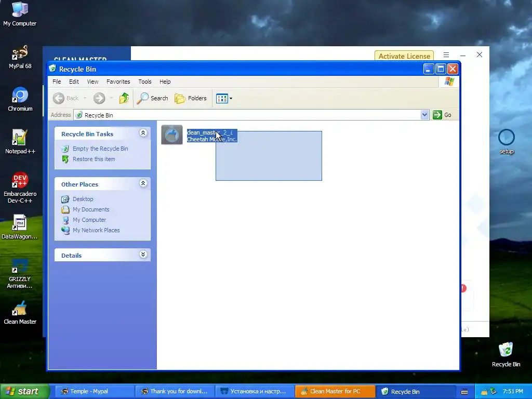Open Embarcadero Dev-C++ desktop shortcut

point(20,188)
